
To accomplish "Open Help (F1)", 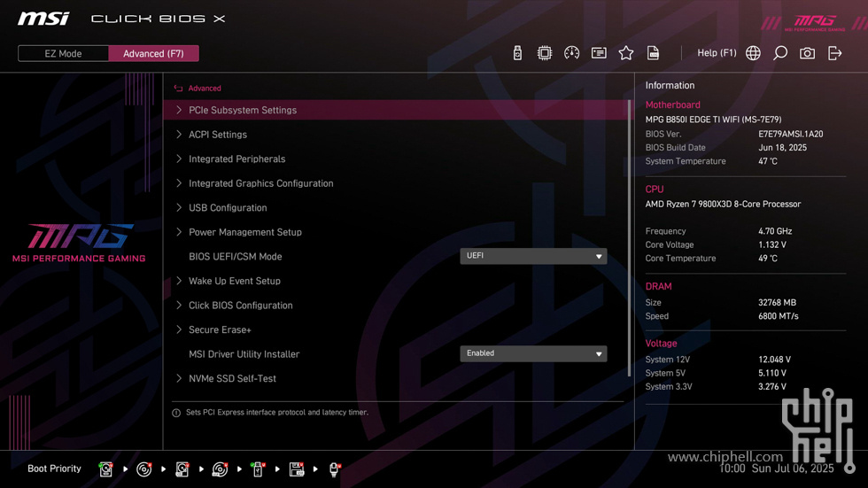I will (x=717, y=53).
